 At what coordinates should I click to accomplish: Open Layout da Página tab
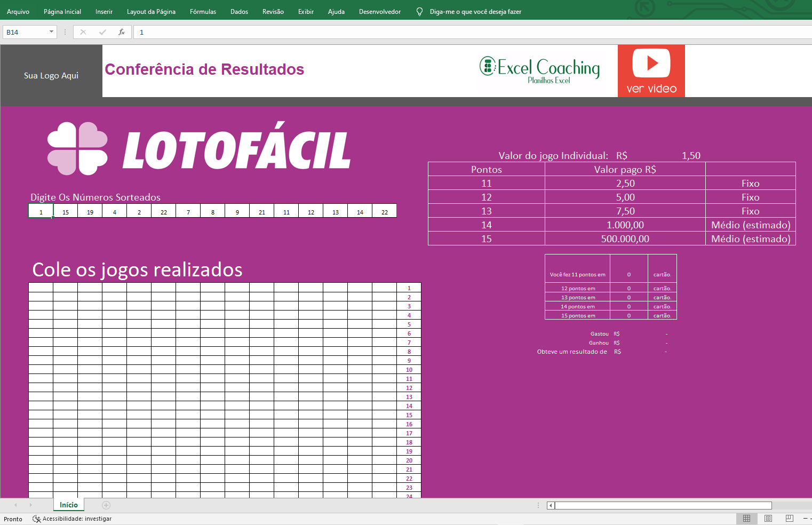(x=151, y=11)
